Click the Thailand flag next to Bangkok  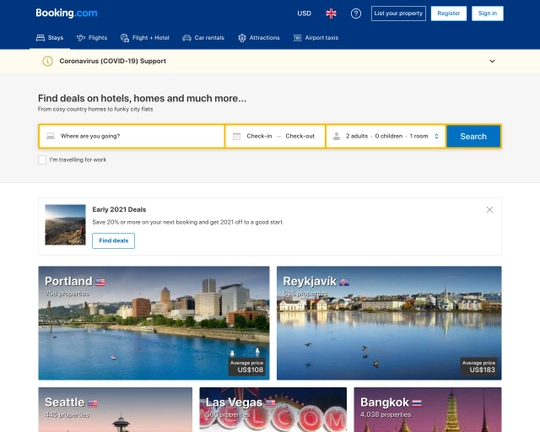pos(417,403)
